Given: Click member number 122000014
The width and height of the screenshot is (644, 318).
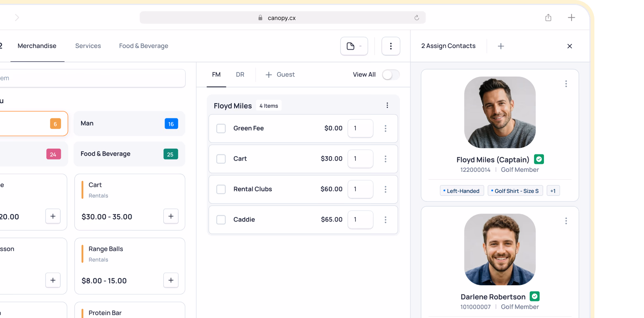Looking at the screenshot, I should click(475, 170).
